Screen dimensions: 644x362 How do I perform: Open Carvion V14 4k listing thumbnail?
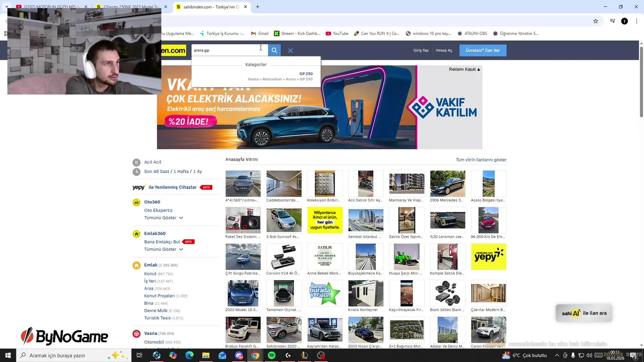(284, 257)
